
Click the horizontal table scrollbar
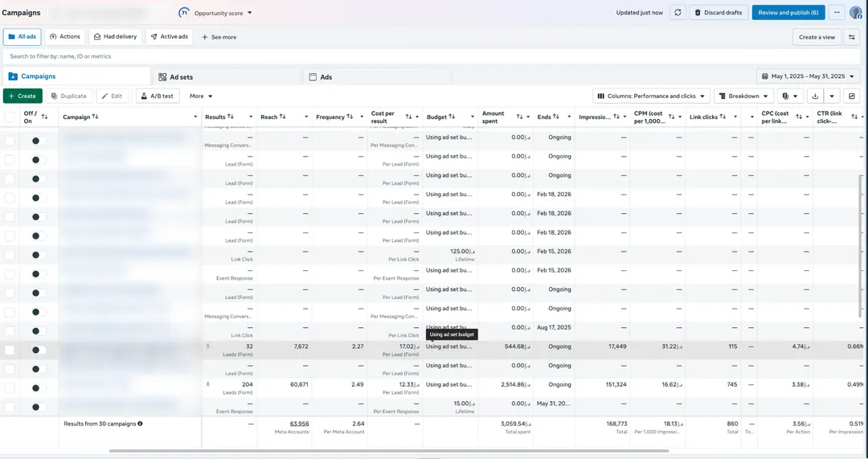tap(389, 451)
